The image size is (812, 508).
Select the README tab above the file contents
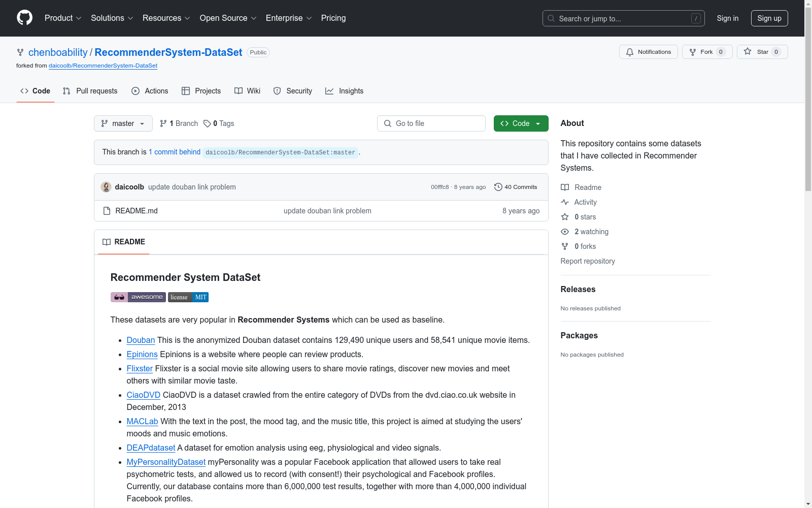pos(124,242)
